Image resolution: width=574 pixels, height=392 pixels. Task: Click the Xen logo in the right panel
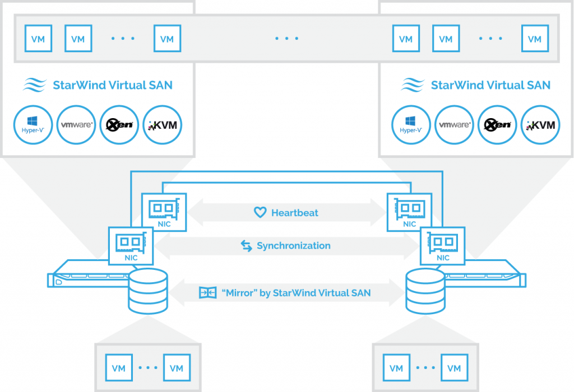coord(498,125)
